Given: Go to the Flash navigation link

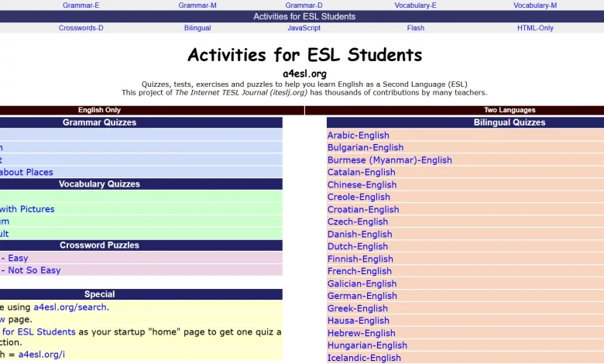Looking at the screenshot, I should pyautogui.click(x=415, y=28).
